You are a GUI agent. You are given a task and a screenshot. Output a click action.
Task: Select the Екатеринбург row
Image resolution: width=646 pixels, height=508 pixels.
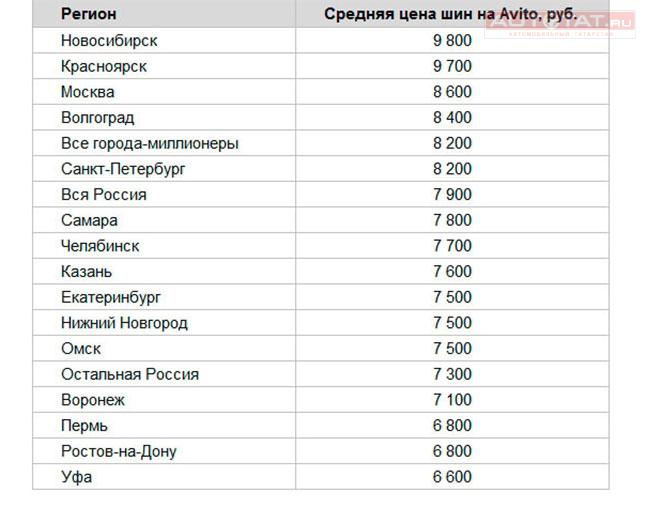321,297
